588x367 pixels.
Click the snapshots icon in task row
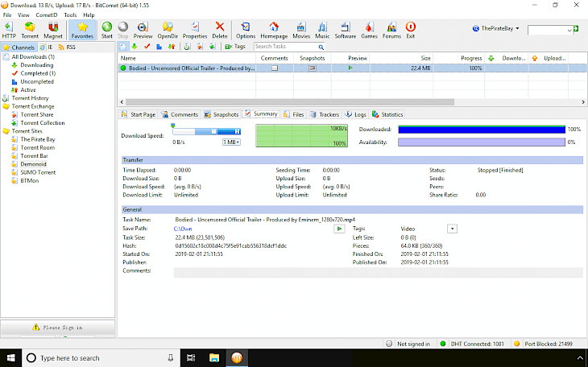click(313, 68)
